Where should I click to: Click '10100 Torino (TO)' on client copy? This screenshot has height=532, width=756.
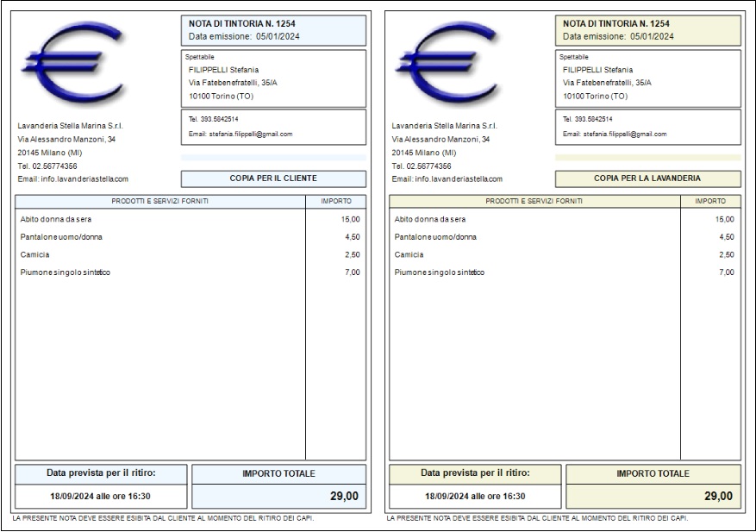[221, 96]
